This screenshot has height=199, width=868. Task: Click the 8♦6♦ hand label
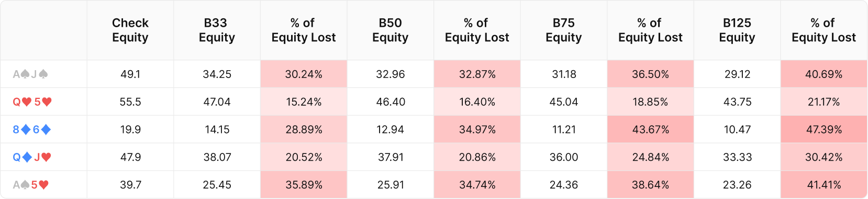click(x=31, y=130)
